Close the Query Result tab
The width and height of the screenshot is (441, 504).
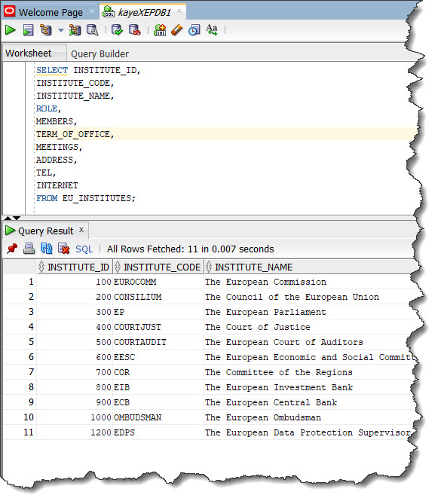coord(81,230)
